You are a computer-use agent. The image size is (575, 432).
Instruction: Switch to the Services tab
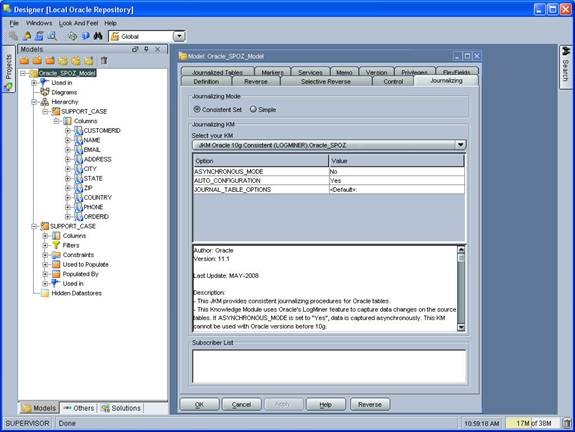(310, 72)
